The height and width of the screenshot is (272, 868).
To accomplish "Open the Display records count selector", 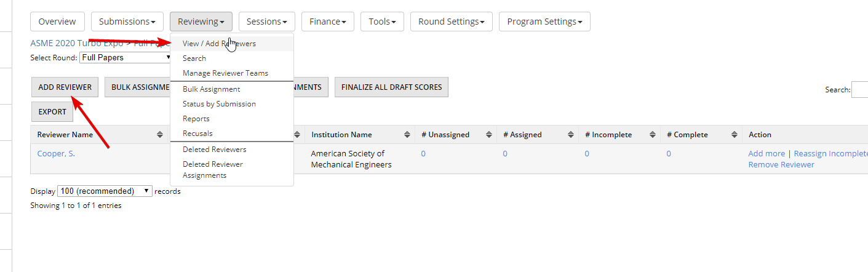I will click(x=105, y=191).
